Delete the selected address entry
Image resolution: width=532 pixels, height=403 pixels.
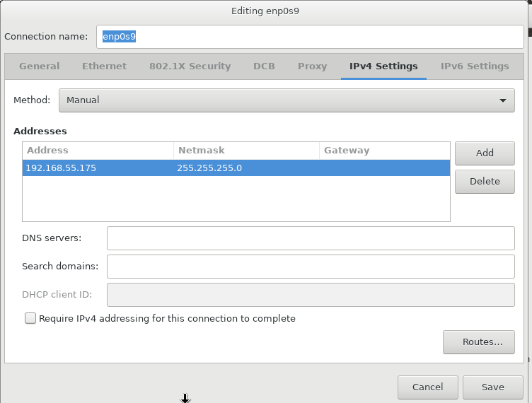[x=485, y=182]
